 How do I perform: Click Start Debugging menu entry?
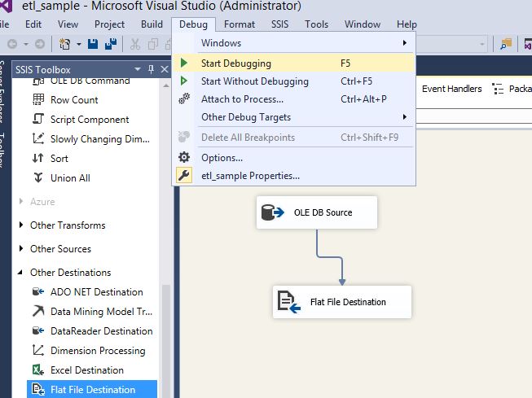pos(236,63)
